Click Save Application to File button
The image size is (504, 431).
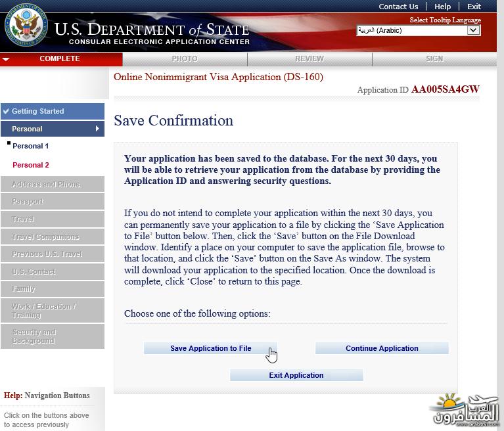(x=210, y=348)
